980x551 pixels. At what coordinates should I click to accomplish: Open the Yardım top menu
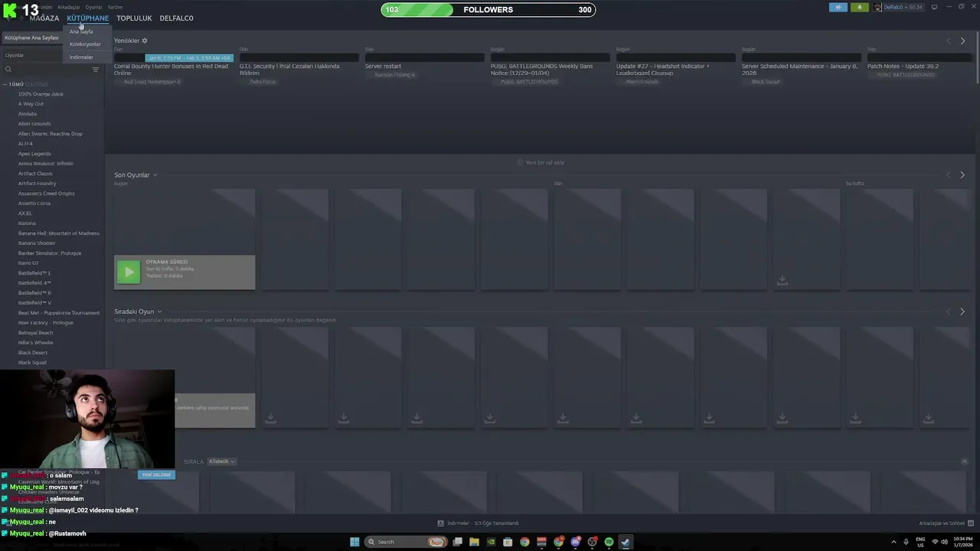(115, 7)
